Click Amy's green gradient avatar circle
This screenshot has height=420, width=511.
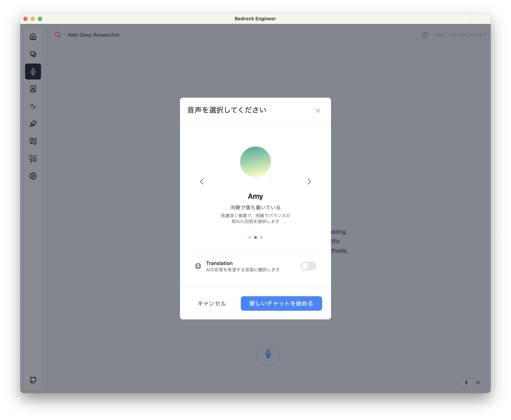255,162
